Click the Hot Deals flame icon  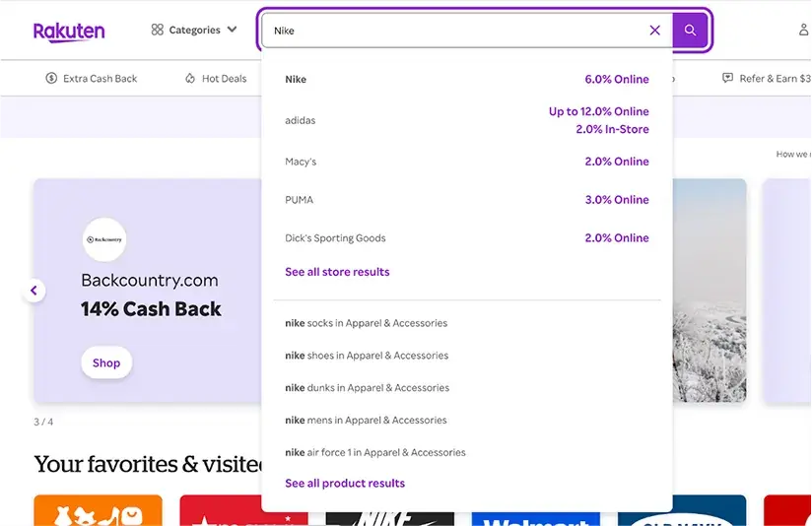pos(190,79)
